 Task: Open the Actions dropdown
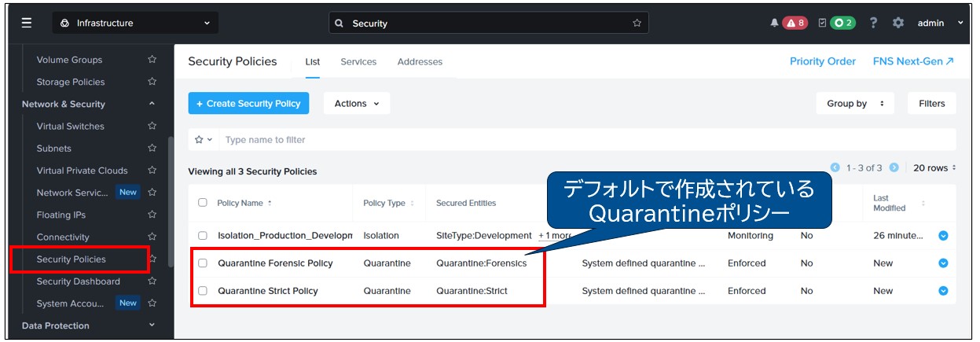pos(356,104)
